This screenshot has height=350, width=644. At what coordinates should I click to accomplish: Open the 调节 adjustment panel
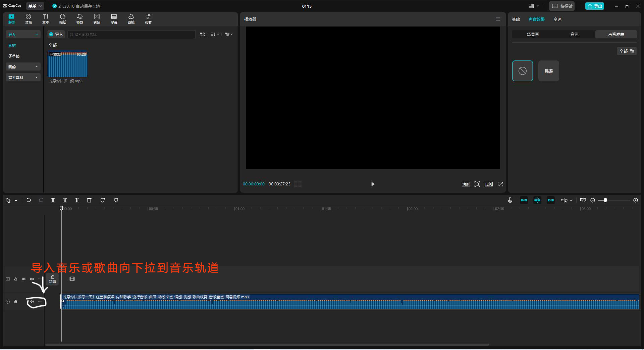tap(148, 19)
